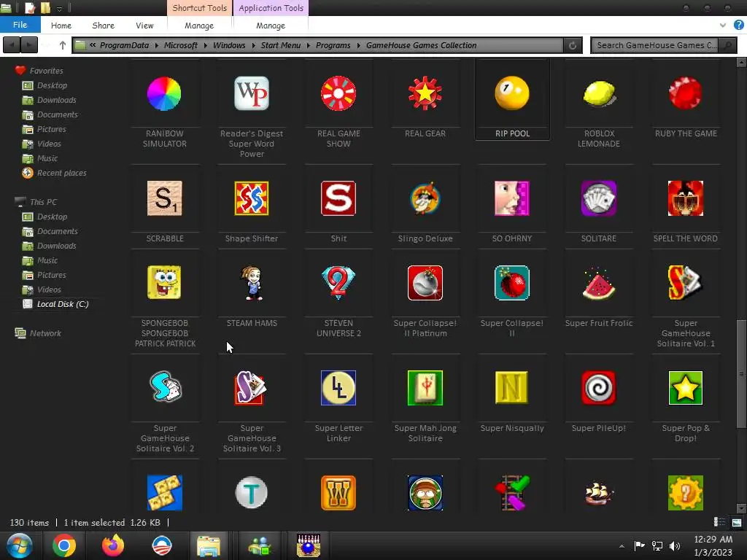Go to Programs in address breadcrumb
Screen dimensions: 747x560
pyautogui.click(x=333, y=45)
